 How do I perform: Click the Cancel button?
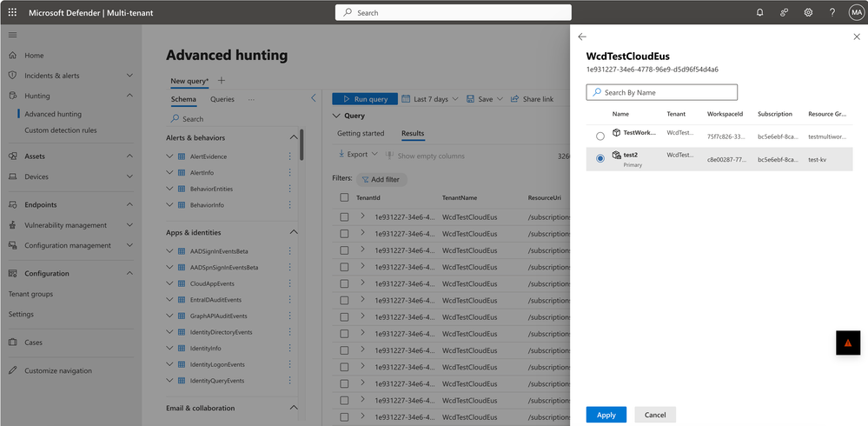[655, 415]
